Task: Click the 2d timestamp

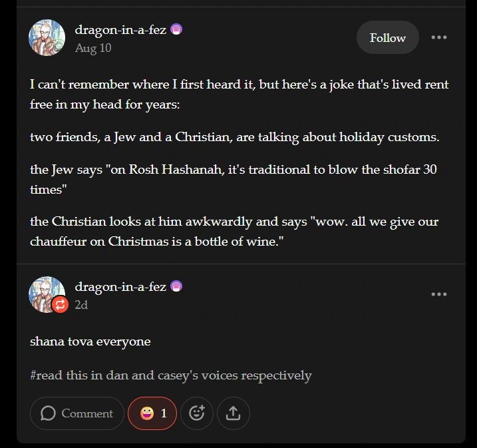Action: coord(81,305)
